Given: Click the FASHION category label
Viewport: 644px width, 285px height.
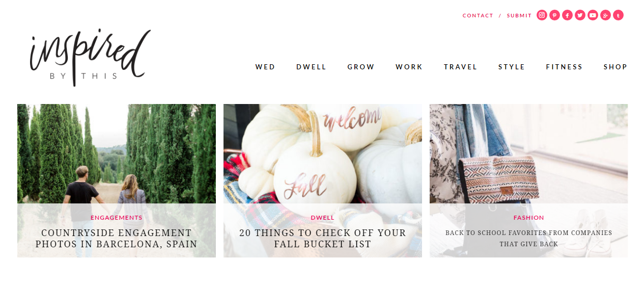Looking at the screenshot, I should pyautogui.click(x=529, y=218).
